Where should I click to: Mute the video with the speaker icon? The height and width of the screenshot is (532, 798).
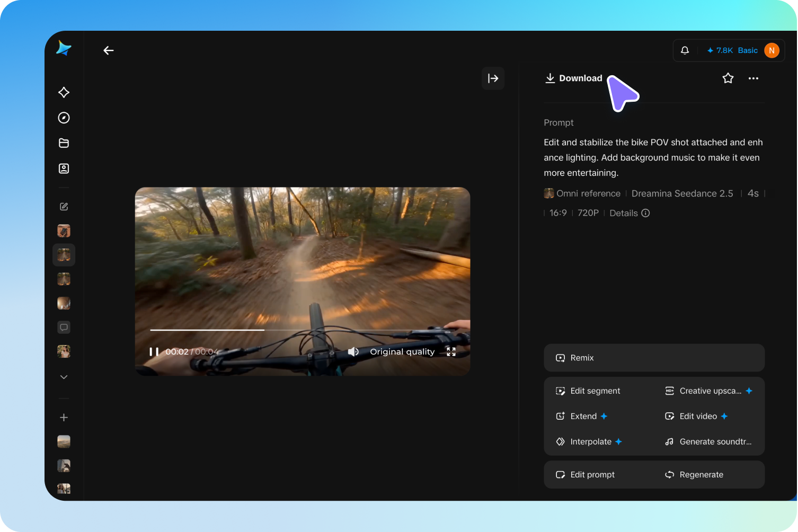[353, 352]
